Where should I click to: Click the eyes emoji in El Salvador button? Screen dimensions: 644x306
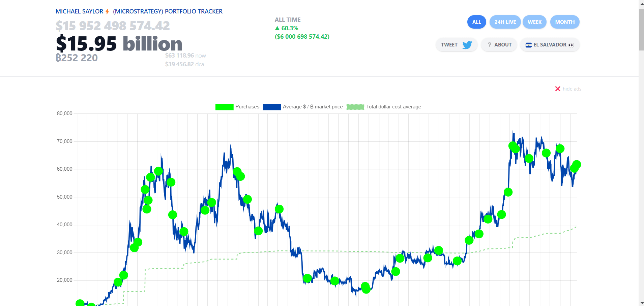point(571,45)
